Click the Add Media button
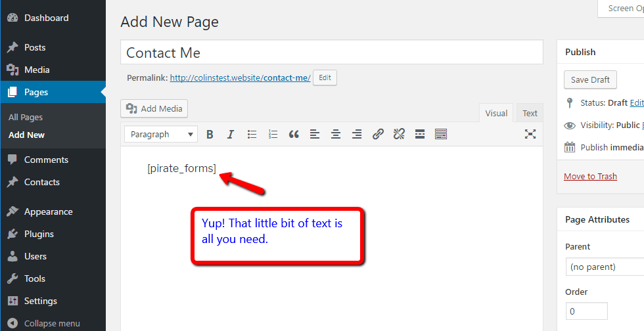The height and width of the screenshot is (331, 644). pos(154,109)
